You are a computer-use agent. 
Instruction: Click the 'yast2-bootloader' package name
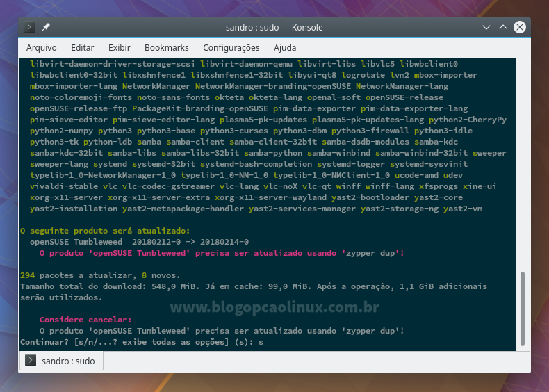(370, 197)
